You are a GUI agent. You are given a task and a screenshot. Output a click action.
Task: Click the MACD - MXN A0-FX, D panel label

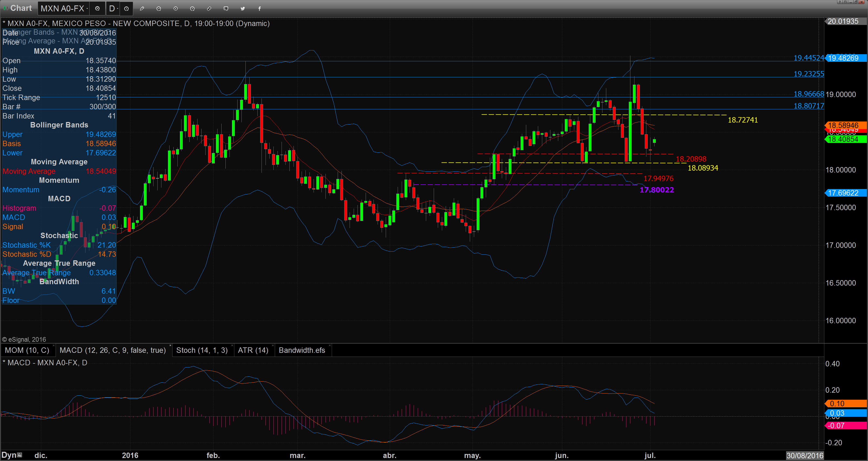[x=45, y=363]
